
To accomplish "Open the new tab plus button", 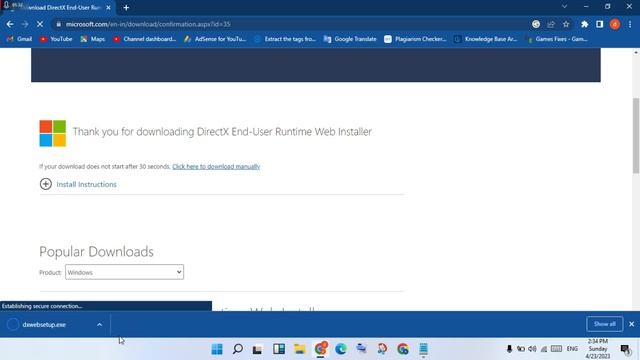I will click(126, 8).
